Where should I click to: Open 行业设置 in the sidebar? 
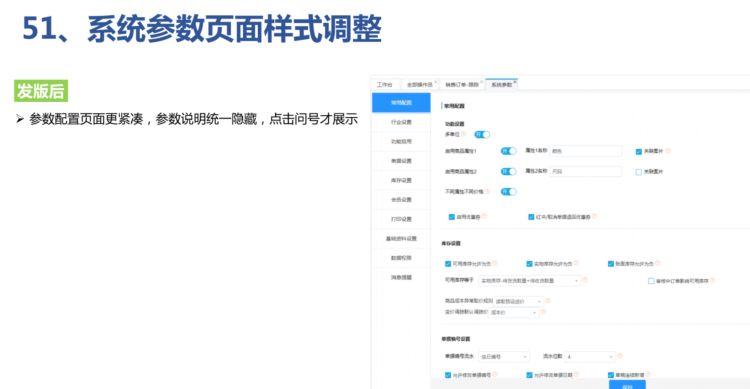401,122
